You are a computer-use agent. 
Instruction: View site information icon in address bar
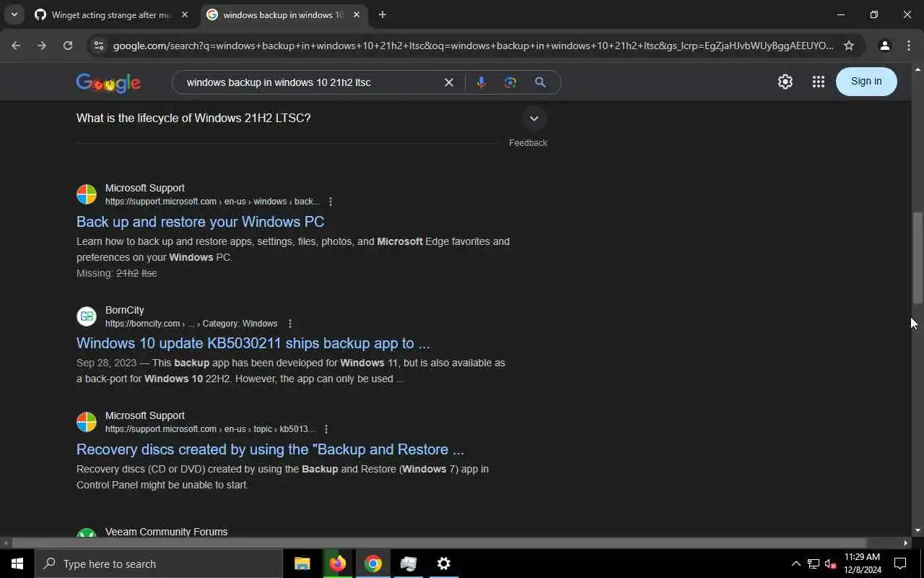click(99, 46)
